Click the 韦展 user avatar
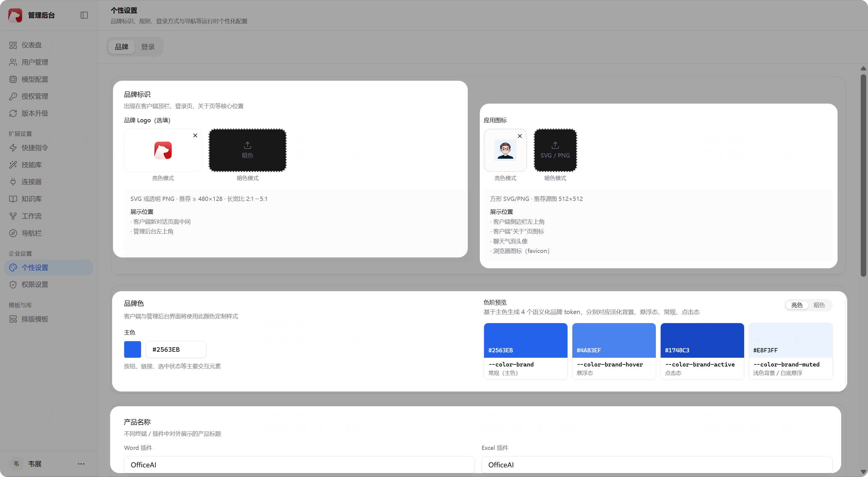This screenshot has width=868, height=477. pos(16,464)
